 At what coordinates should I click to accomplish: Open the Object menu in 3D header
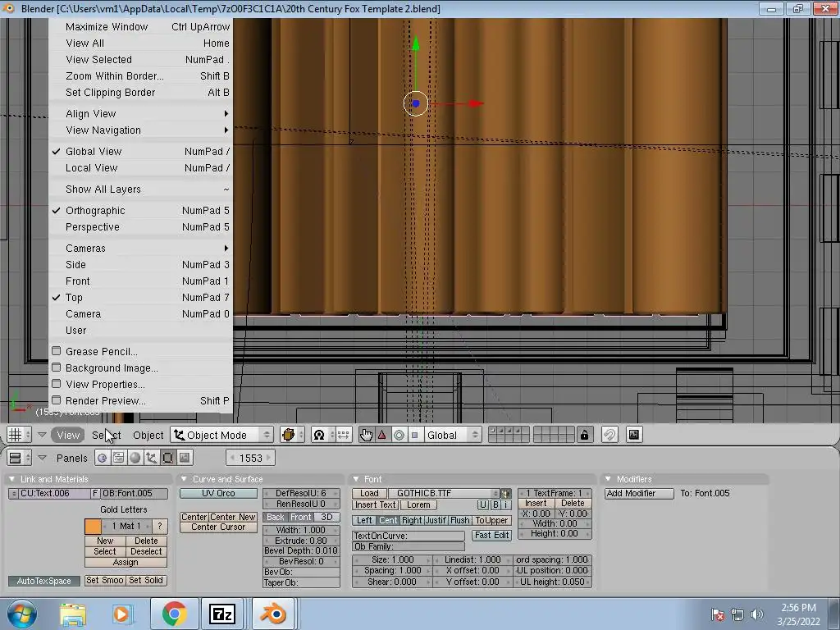click(x=148, y=435)
